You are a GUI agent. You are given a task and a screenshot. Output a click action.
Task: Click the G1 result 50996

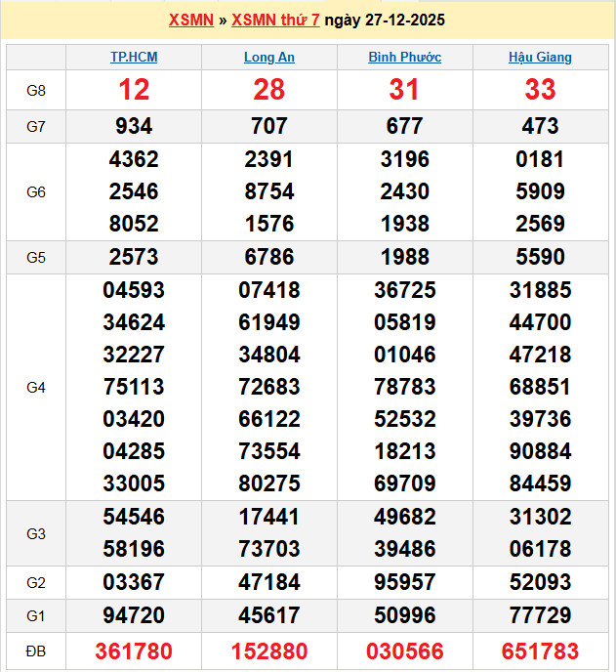pyautogui.click(x=404, y=615)
